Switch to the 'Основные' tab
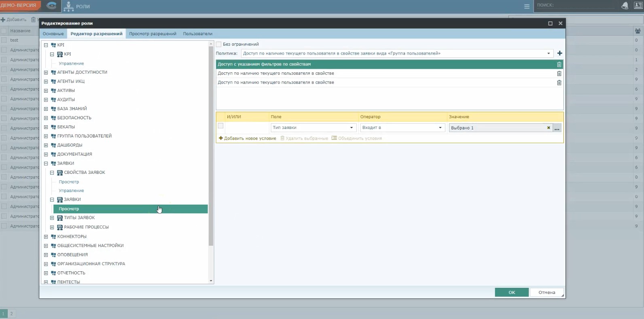The width and height of the screenshot is (644, 319). (53, 34)
